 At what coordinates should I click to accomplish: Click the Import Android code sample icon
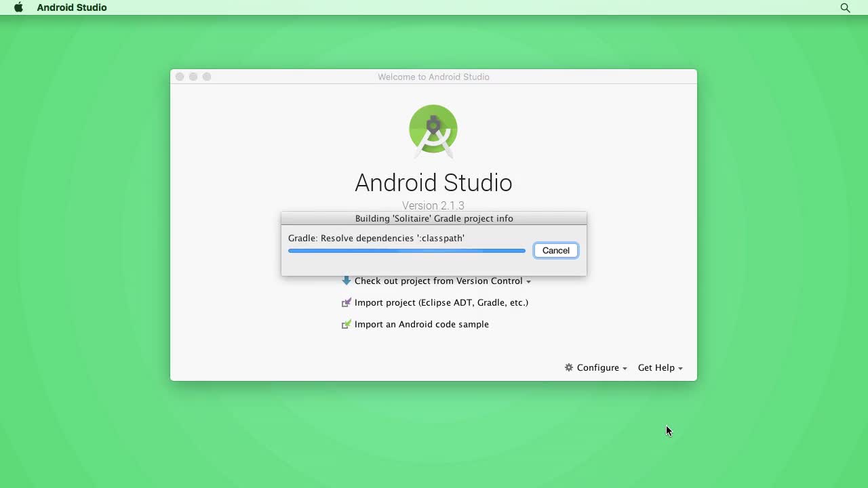346,324
